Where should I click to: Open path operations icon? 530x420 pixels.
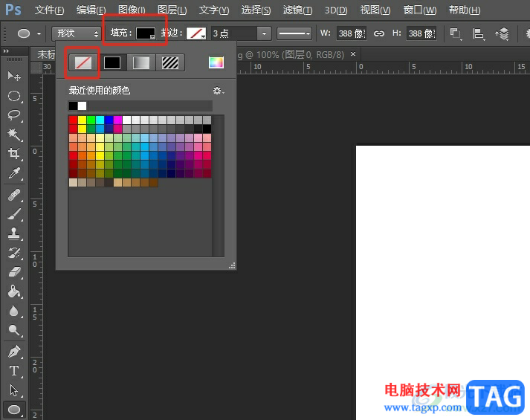(x=456, y=33)
